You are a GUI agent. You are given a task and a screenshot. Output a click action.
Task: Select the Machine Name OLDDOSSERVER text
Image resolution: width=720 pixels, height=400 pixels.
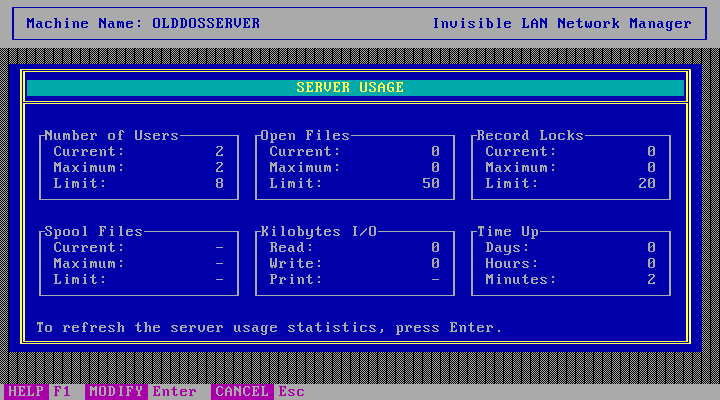tap(143, 23)
